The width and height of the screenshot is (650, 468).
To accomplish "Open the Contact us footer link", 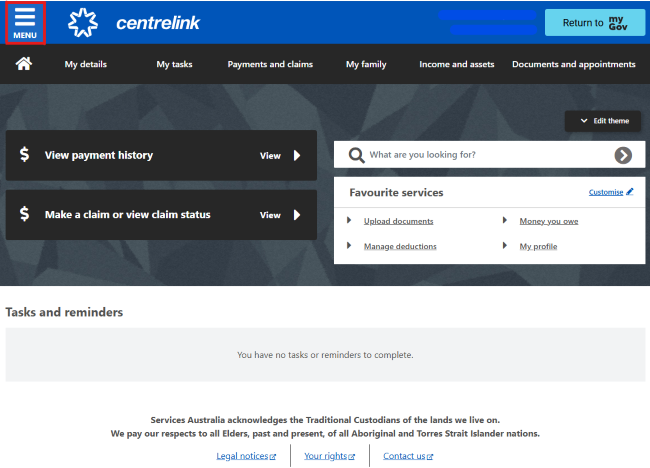I will (407, 456).
